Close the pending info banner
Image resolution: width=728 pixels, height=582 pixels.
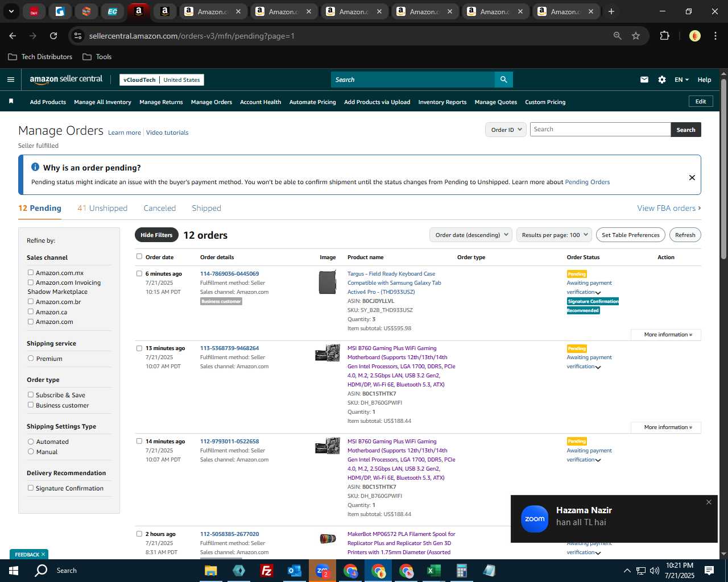coord(692,177)
